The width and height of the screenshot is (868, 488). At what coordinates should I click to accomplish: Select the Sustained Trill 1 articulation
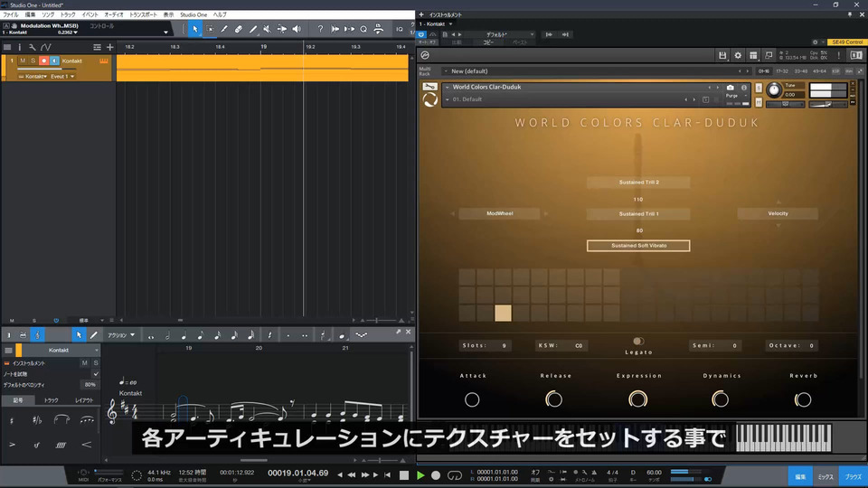click(x=638, y=213)
